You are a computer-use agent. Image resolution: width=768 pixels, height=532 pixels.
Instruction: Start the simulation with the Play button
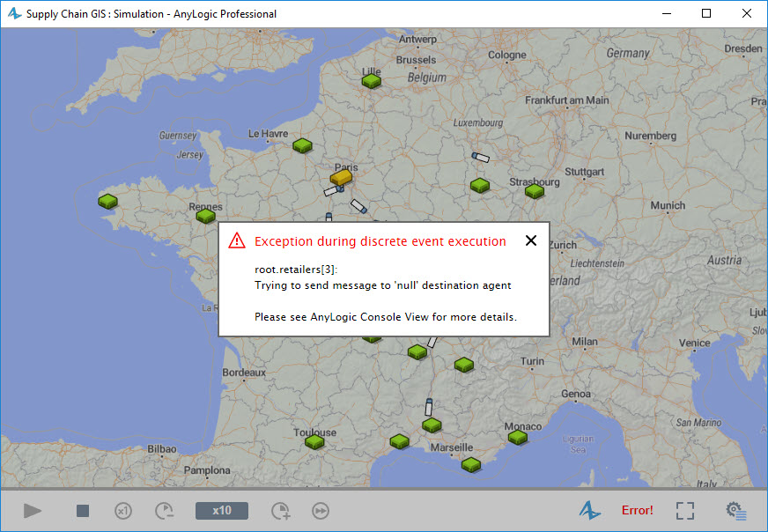(33, 511)
